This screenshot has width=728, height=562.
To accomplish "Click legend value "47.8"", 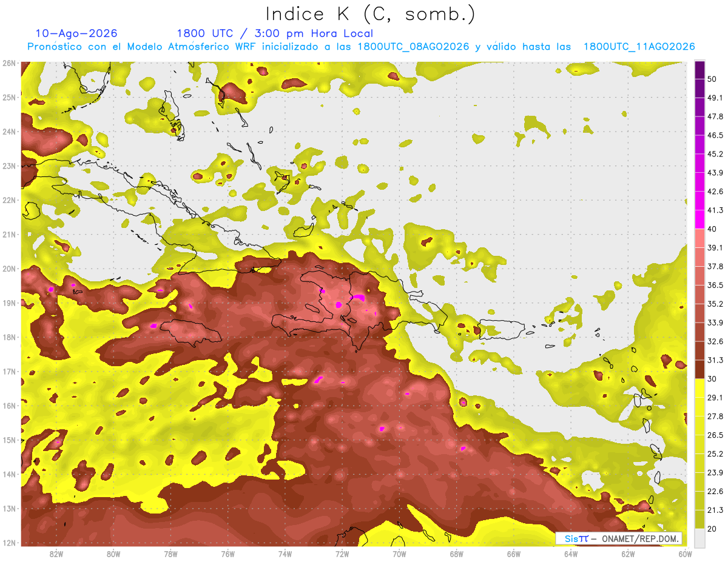I will click(715, 116).
